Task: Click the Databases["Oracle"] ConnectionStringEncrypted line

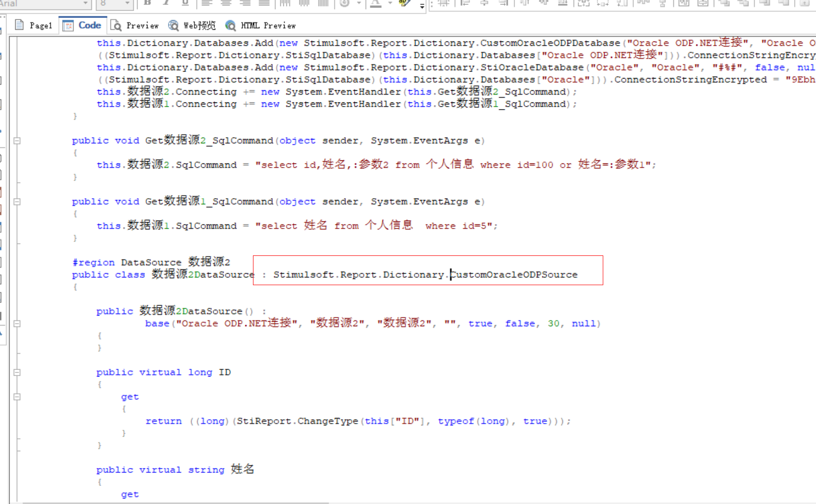Action: 456,80
